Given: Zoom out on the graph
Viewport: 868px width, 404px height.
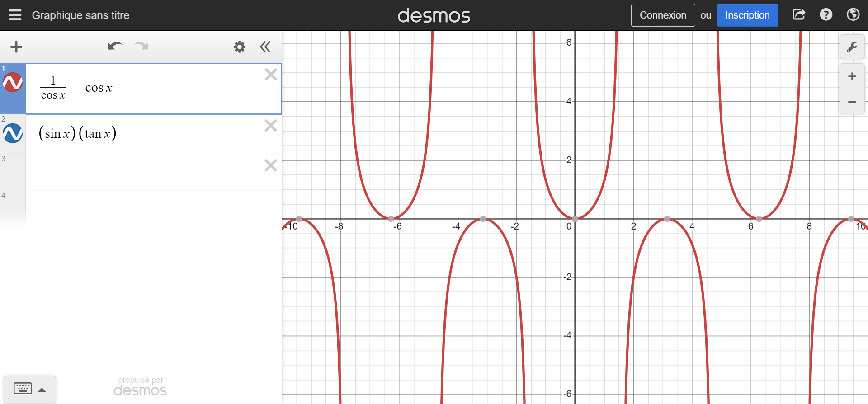Looking at the screenshot, I should click(852, 102).
